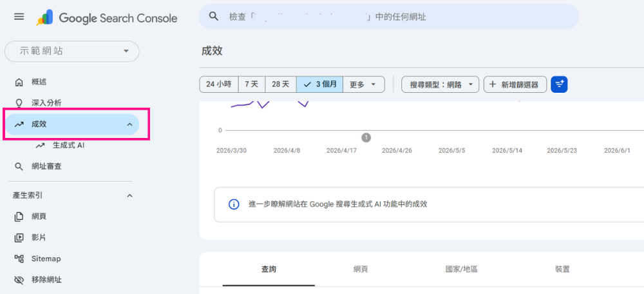This screenshot has width=644, height=294.
Task: Click the lightbulb icon beside 深入分析
Action: (x=19, y=103)
